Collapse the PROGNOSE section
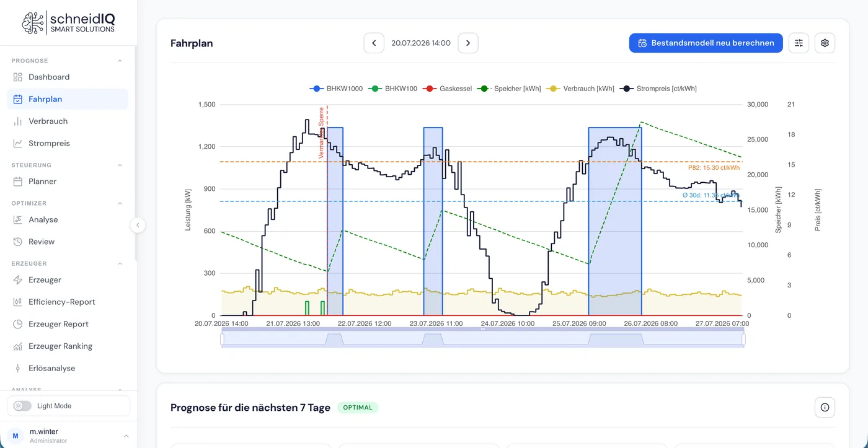The width and height of the screenshot is (868, 448). [120, 61]
